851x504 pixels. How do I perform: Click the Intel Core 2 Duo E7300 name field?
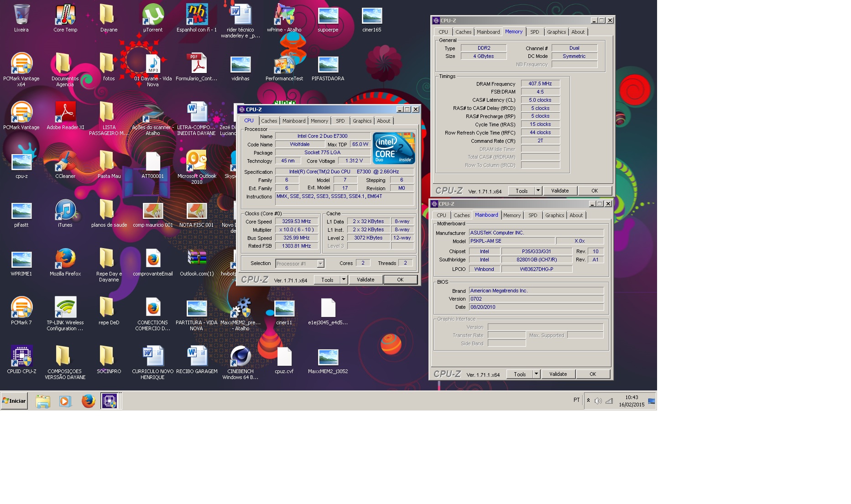click(323, 136)
